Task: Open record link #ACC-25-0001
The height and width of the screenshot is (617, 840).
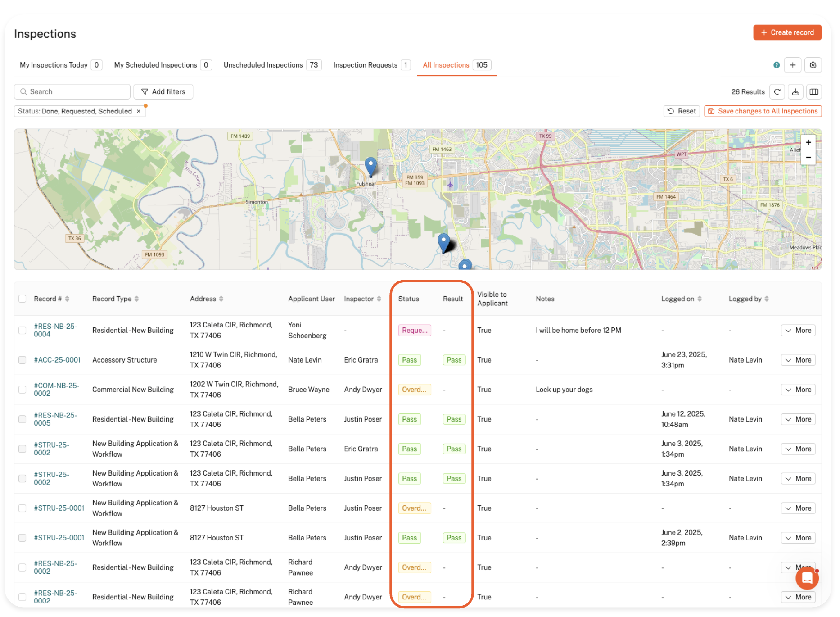Action: click(57, 360)
